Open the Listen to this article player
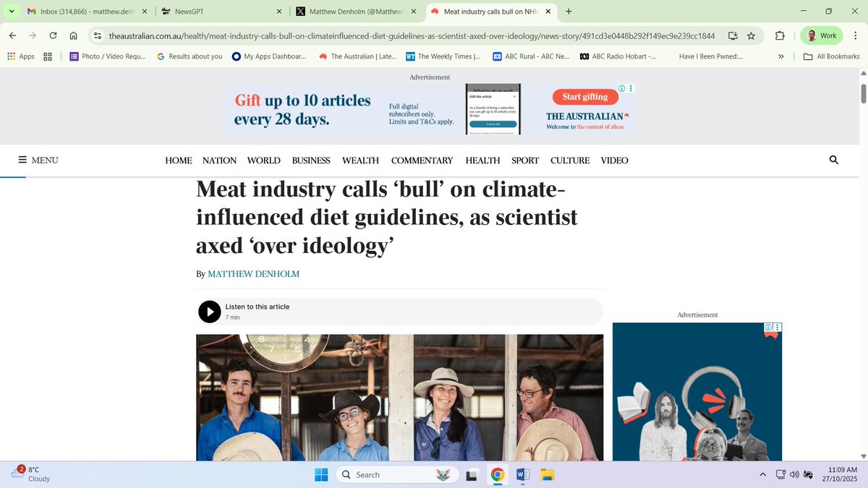 click(209, 311)
